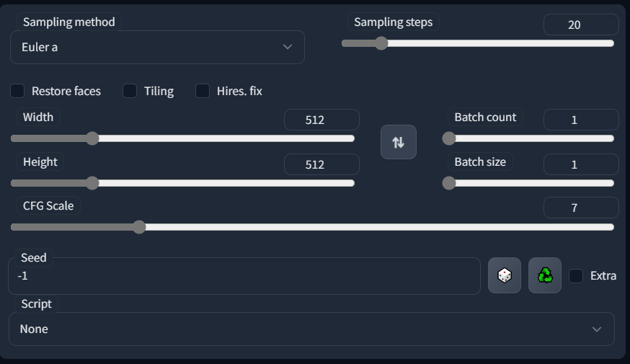Enable the Restore faces checkbox
This screenshot has width=630, height=364.
[x=17, y=91]
